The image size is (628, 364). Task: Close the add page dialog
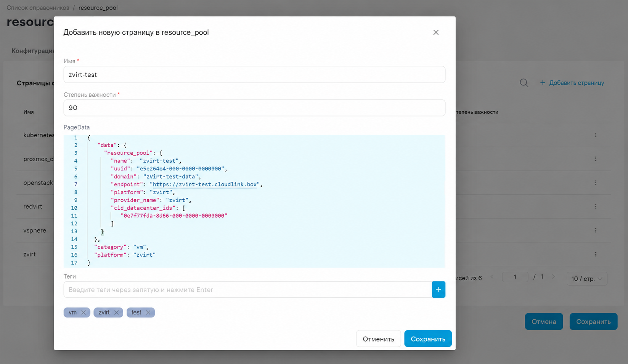[x=436, y=32]
